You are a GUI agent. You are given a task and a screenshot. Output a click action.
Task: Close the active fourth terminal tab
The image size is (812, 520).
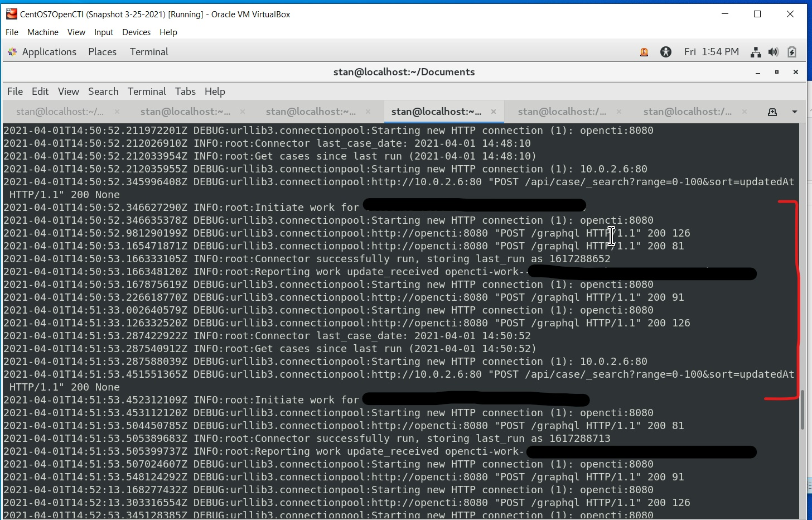tap(494, 112)
